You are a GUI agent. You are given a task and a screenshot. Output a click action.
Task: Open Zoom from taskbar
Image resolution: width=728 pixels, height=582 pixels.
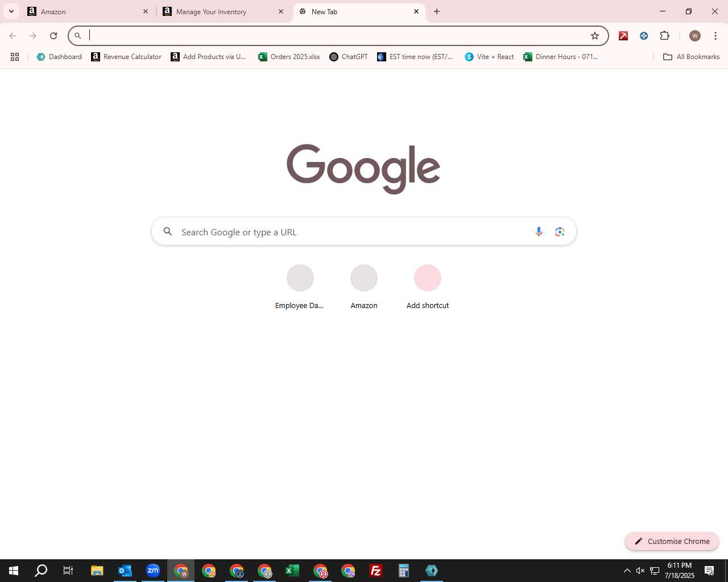click(153, 571)
